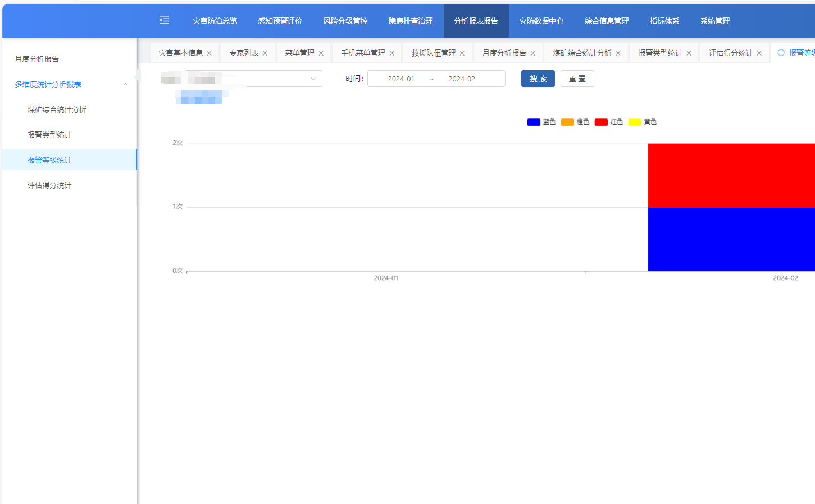Click the 搜索 search button
This screenshot has height=504, width=815.
click(x=538, y=79)
